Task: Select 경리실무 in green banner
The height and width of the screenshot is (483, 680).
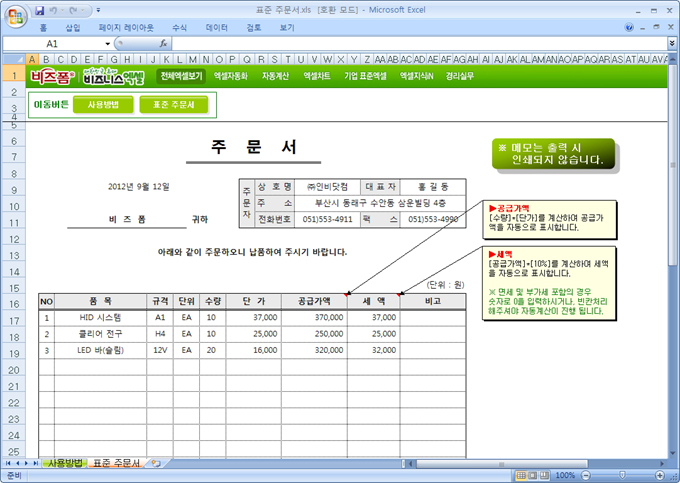Action: (x=460, y=76)
